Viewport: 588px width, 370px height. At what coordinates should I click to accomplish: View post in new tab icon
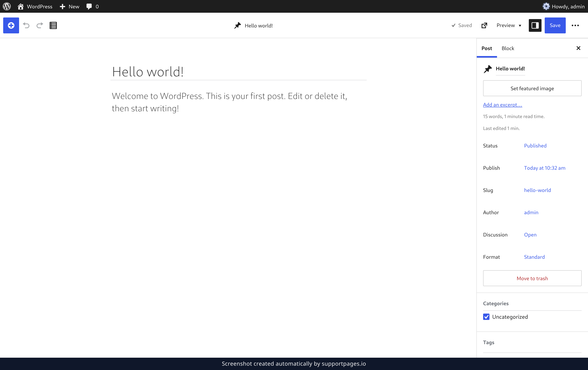click(x=484, y=25)
